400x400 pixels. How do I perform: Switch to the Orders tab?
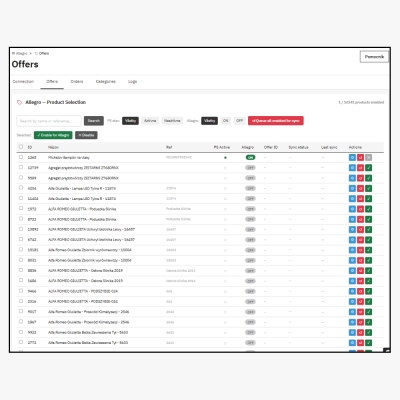click(x=77, y=82)
